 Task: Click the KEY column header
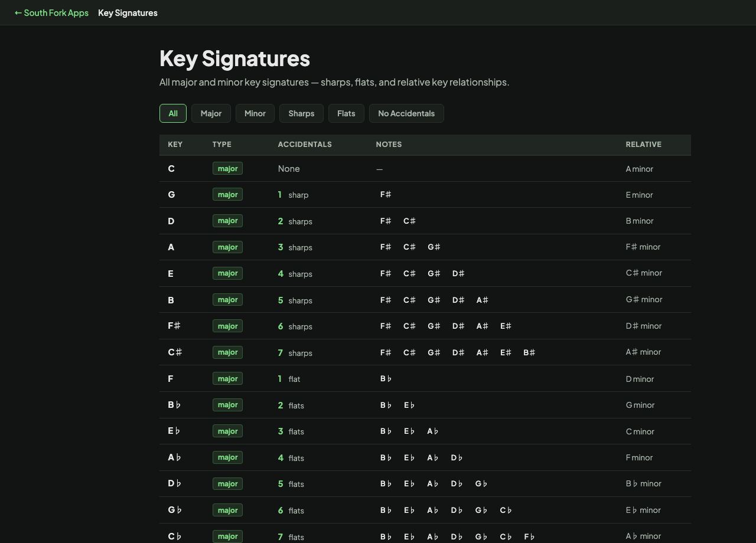click(175, 144)
